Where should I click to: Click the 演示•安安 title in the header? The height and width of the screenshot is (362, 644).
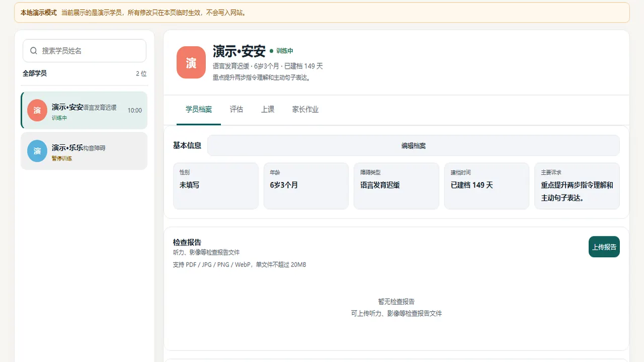239,51
